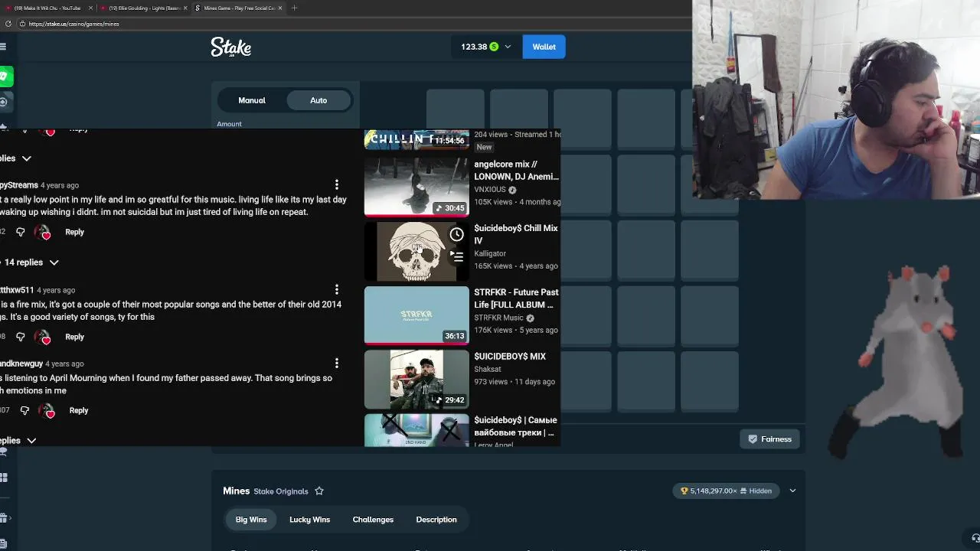This screenshot has width=980, height=551.
Task: Close the Make It Wit Chu YouTube tab
Action: click(91, 8)
